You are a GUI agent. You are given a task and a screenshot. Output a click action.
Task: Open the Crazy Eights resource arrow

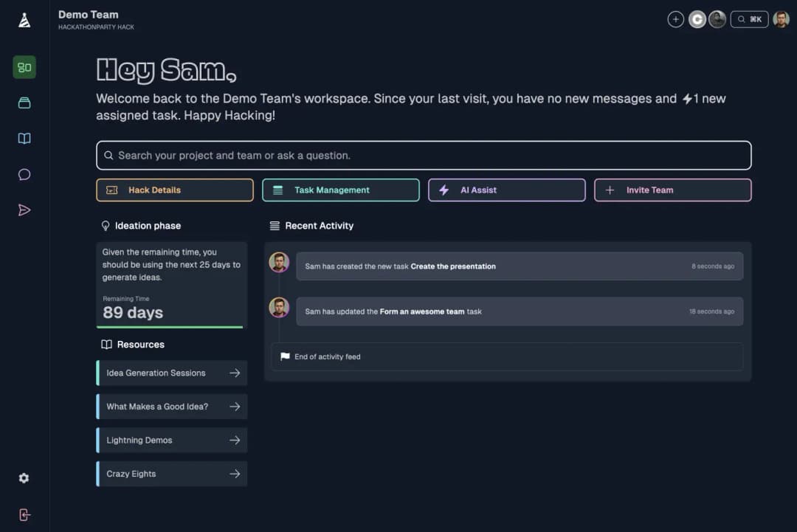point(235,474)
